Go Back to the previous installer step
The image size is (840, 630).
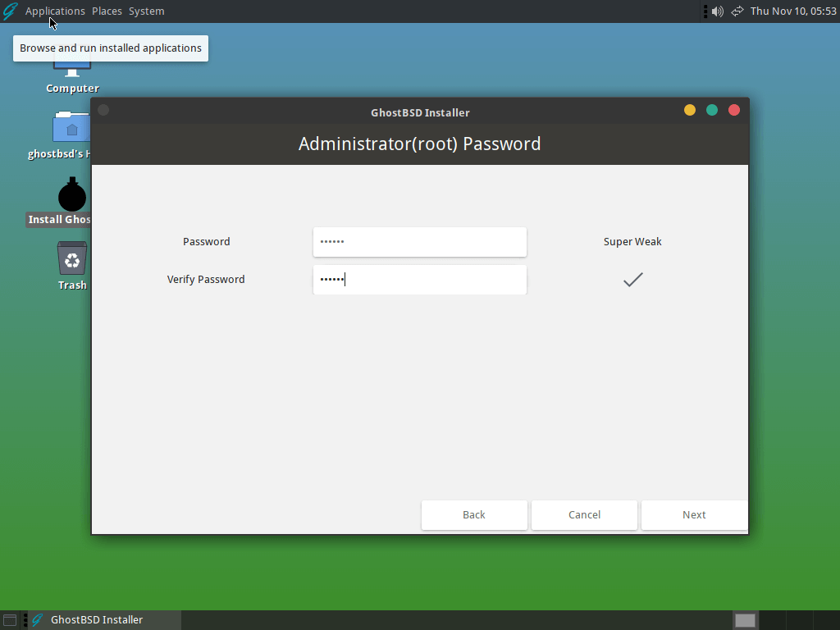[474, 515]
